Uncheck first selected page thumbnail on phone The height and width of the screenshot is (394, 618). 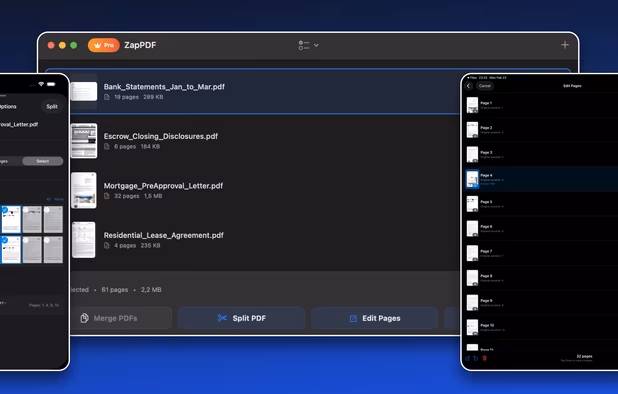coord(11,219)
